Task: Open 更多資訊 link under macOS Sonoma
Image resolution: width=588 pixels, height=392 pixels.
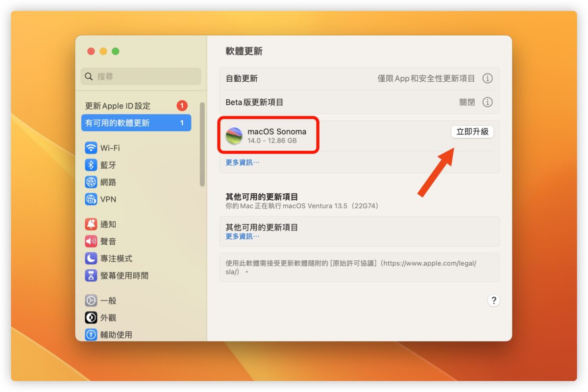Action: pyautogui.click(x=242, y=162)
